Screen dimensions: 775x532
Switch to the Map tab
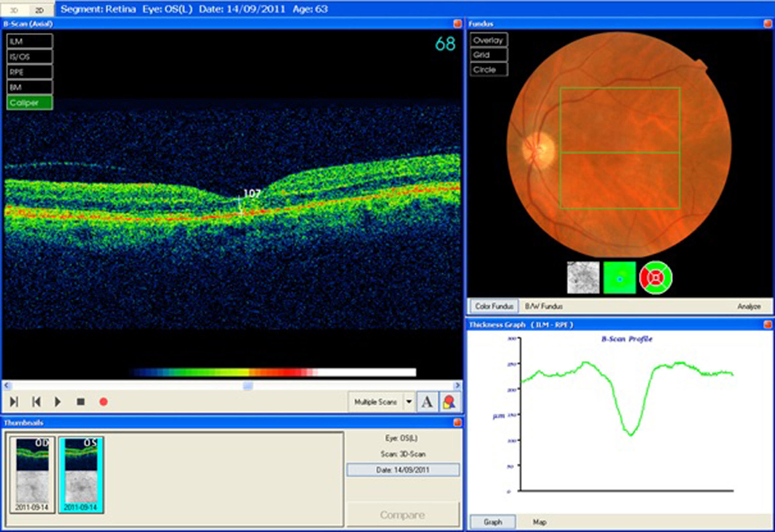tap(539, 522)
